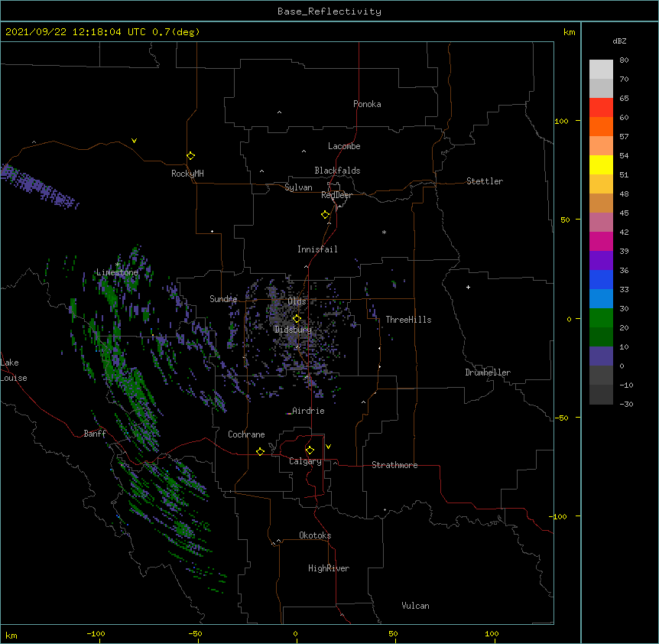Screen dimensions: 659x644
Task: Select the Cochrane label
Action: (246, 434)
